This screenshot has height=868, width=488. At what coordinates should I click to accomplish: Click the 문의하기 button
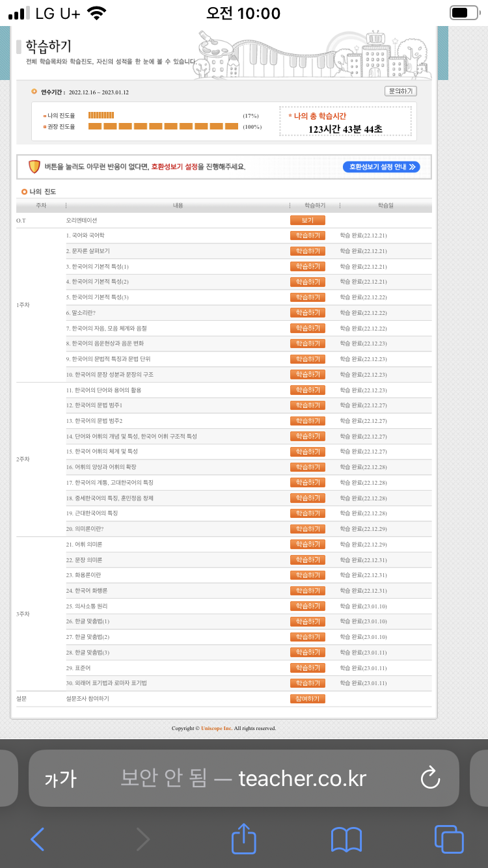400,92
